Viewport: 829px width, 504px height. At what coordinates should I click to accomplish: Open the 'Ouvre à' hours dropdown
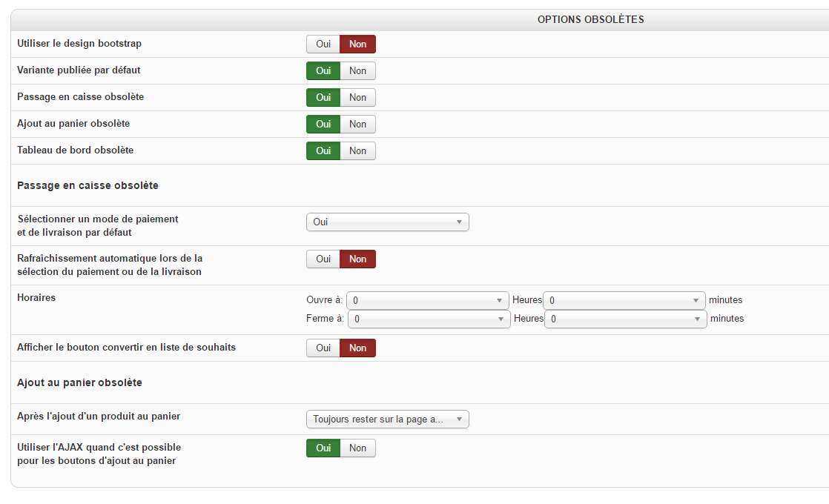point(427,300)
